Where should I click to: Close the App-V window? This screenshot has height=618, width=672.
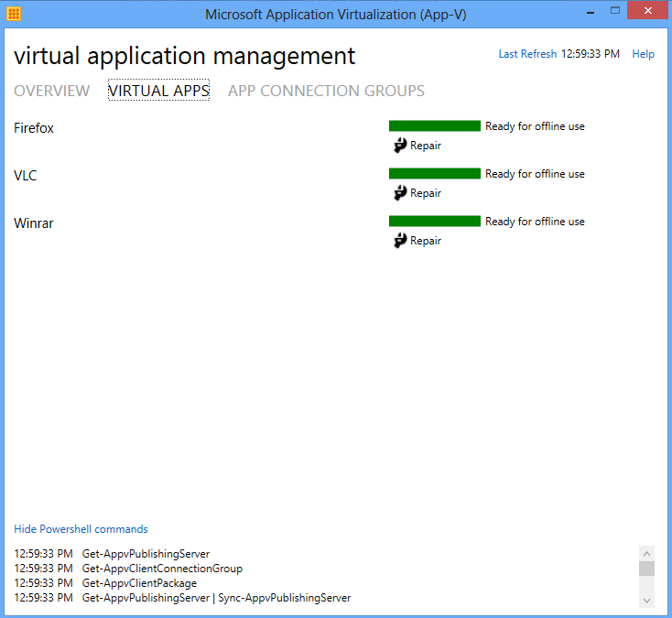pos(648,11)
